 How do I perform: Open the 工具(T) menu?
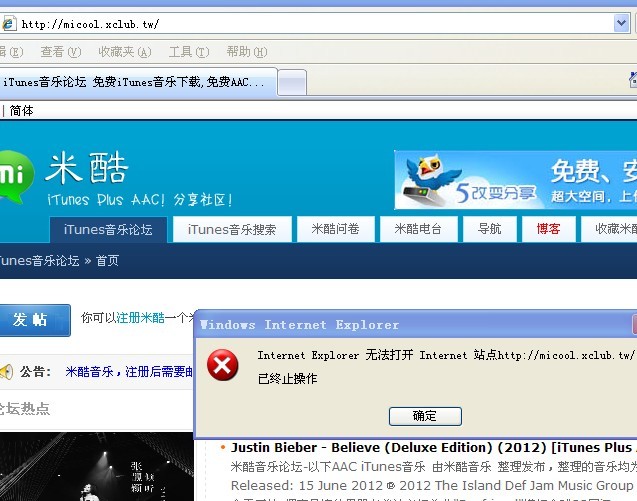pos(189,52)
